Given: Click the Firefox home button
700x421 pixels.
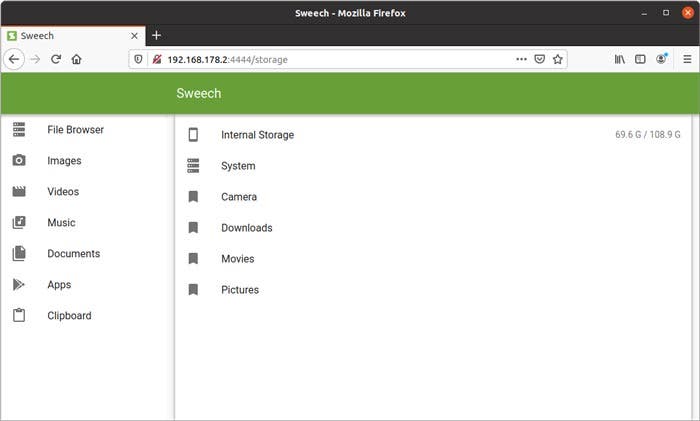Looking at the screenshot, I should coord(76,59).
